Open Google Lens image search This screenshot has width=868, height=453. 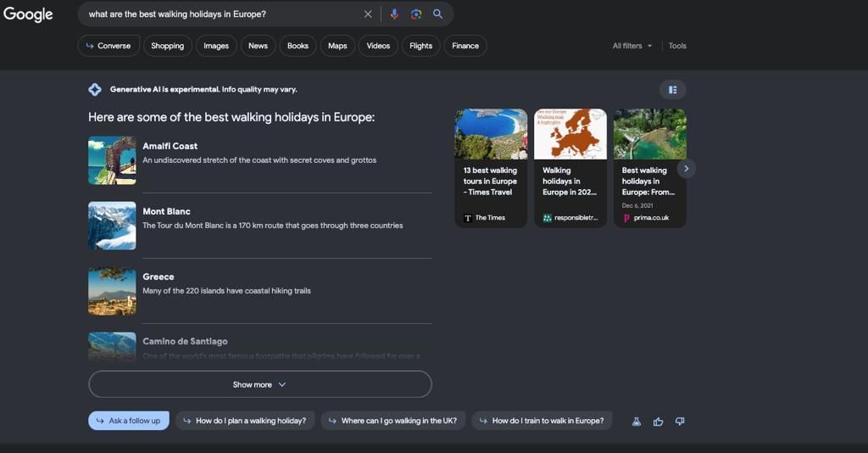(416, 14)
